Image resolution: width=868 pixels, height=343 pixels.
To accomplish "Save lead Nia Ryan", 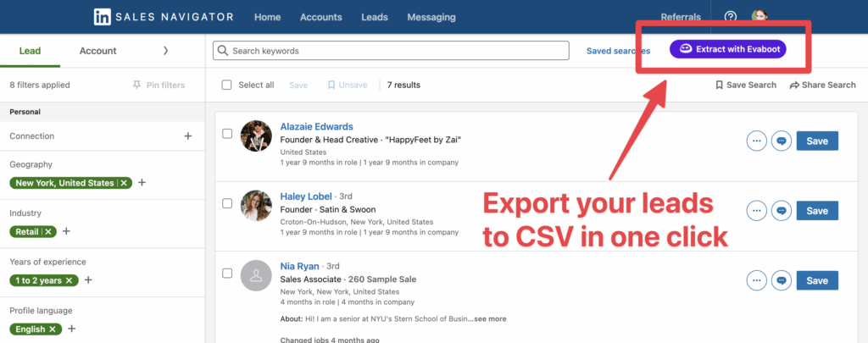I will [817, 280].
